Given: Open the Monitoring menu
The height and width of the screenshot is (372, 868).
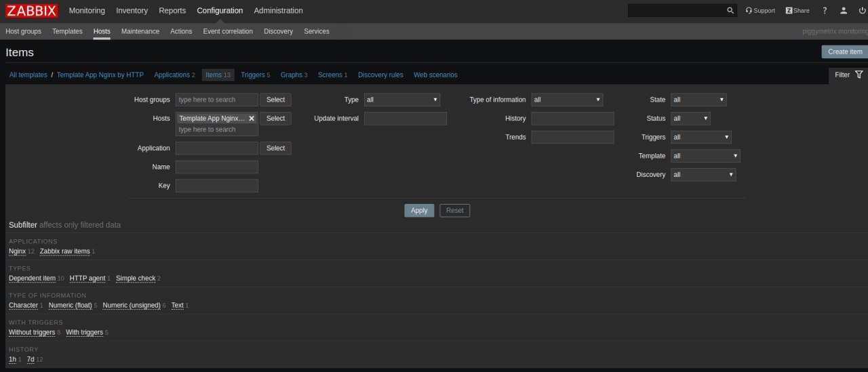Looking at the screenshot, I should pyautogui.click(x=87, y=10).
